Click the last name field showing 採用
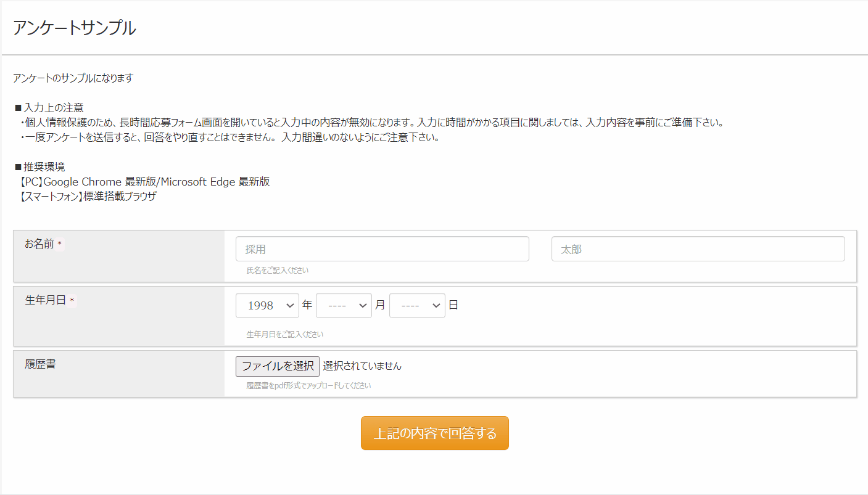 (x=382, y=249)
